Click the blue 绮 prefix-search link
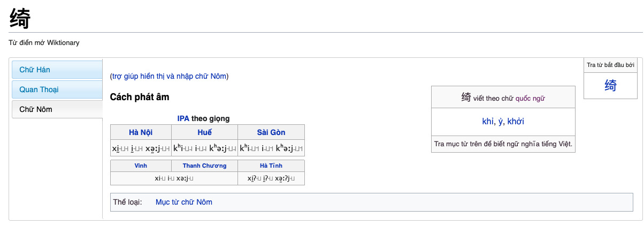This screenshot has width=644, height=225. (610, 85)
